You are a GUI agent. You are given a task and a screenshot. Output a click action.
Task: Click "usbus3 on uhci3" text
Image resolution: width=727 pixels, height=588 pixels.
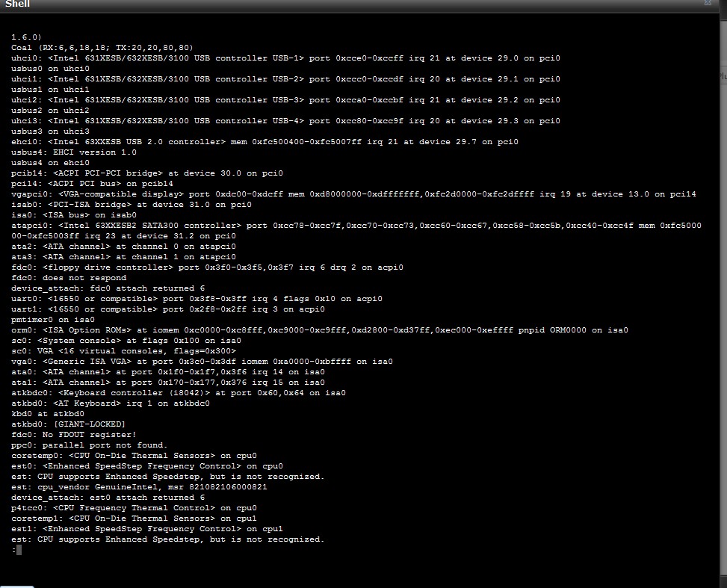(x=50, y=131)
